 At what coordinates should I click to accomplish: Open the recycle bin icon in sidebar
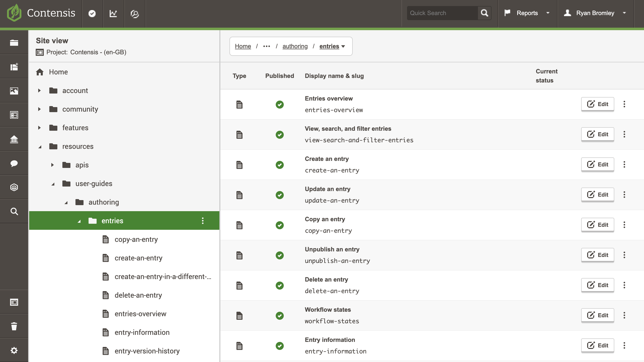(x=14, y=326)
